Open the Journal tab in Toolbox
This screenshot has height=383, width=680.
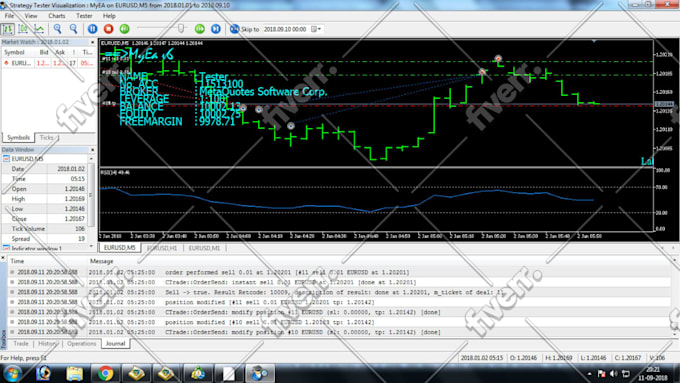pos(115,344)
